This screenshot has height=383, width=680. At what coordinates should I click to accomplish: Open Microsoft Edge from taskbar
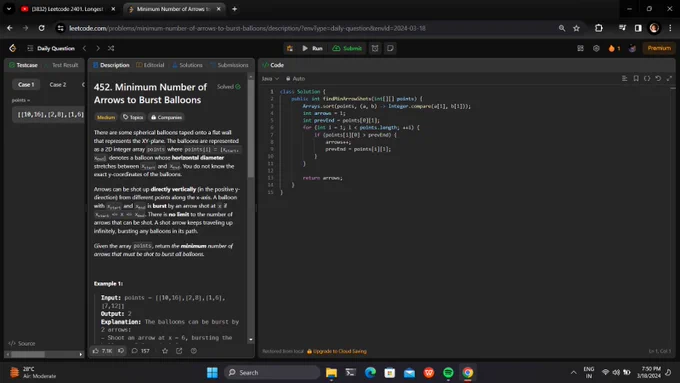[x=370, y=373]
